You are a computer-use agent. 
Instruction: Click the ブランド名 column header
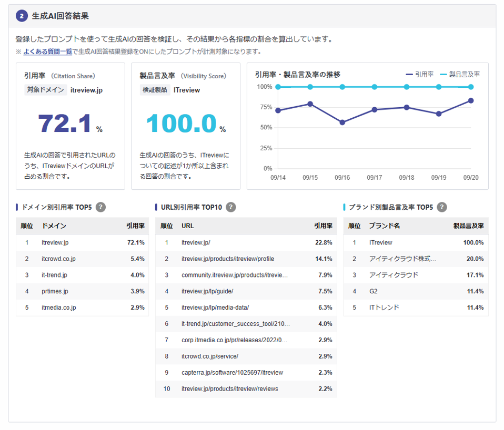(x=385, y=226)
